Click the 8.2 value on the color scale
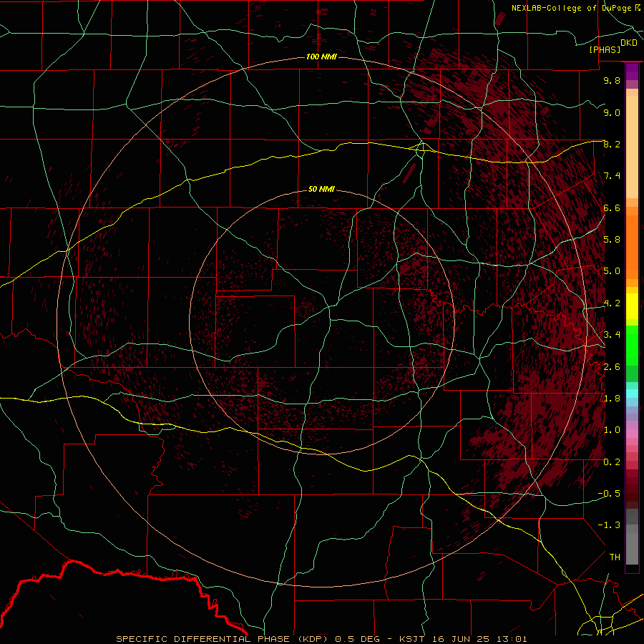The width and height of the screenshot is (644, 644). pyautogui.click(x=612, y=144)
